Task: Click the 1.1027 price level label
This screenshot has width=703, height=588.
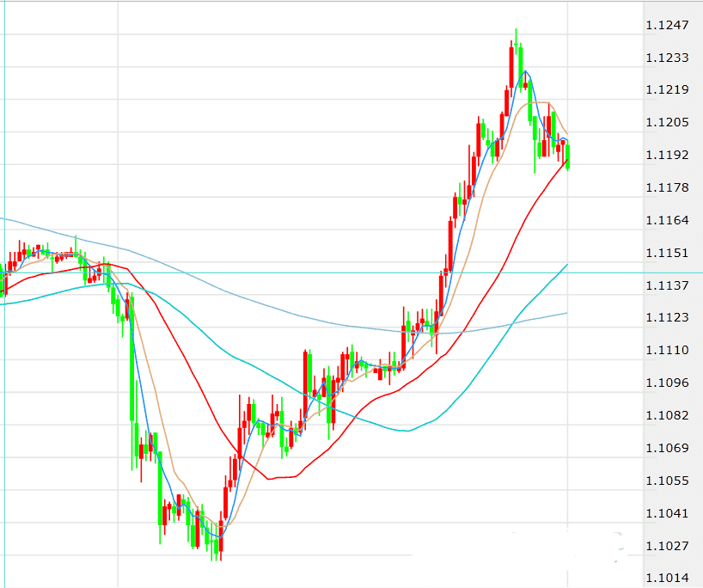Action: (x=668, y=546)
